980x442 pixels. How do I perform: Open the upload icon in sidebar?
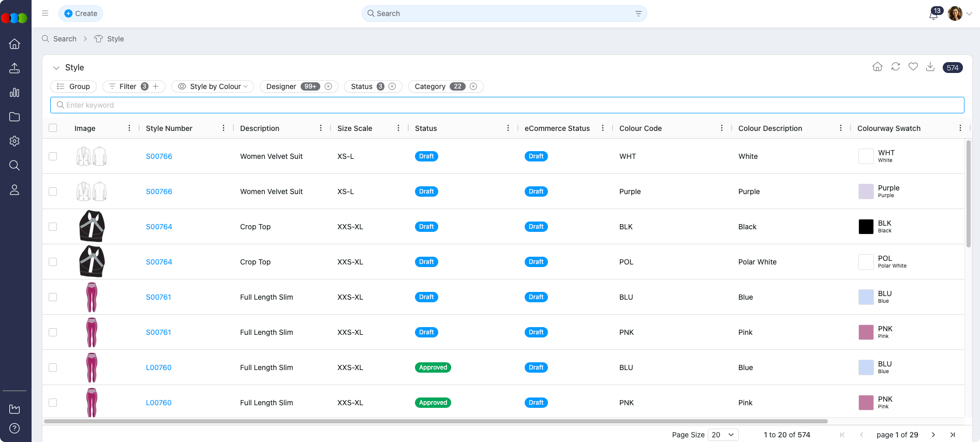(x=14, y=68)
